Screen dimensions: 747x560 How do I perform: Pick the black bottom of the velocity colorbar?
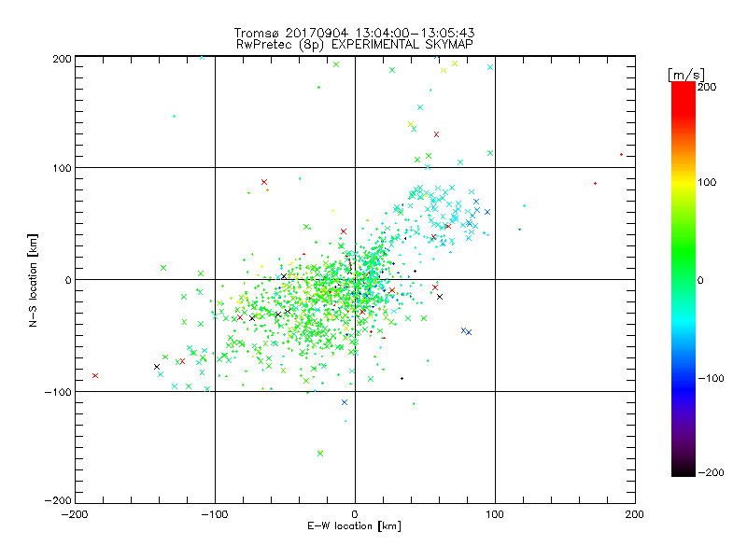coord(684,471)
